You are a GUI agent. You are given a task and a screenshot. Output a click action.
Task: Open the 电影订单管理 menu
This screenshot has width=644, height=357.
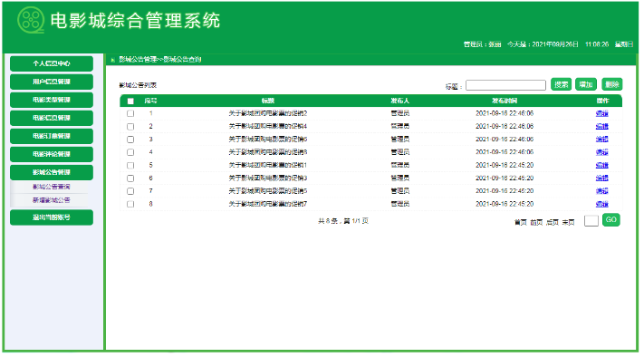[52, 136]
